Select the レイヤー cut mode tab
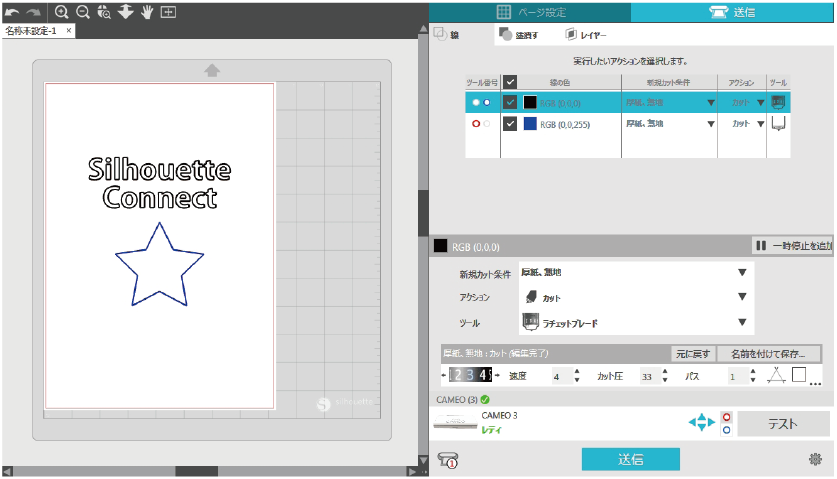 (x=586, y=35)
